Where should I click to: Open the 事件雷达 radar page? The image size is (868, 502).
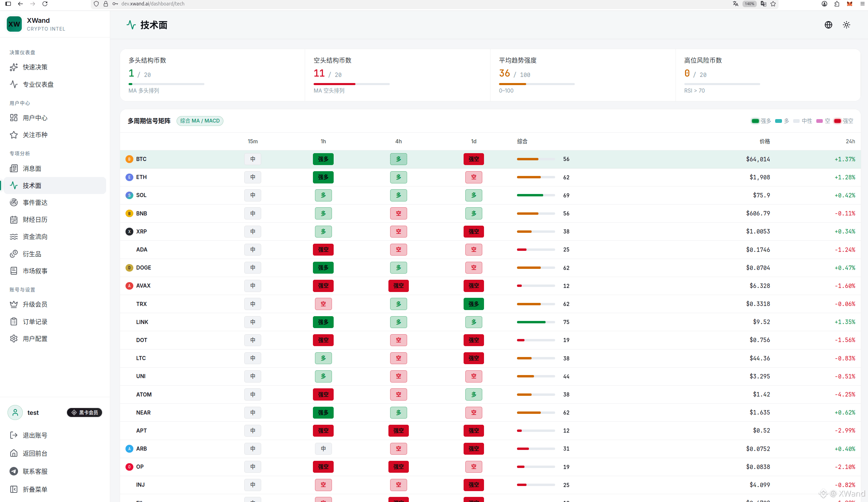tap(55, 203)
